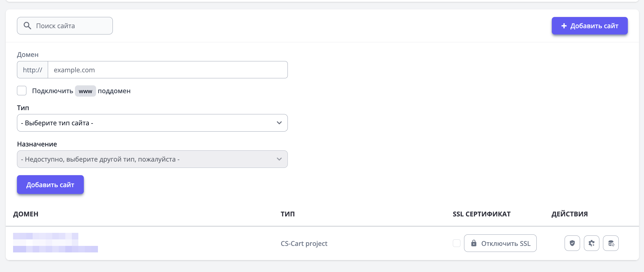The width and height of the screenshot is (644, 272).
Task: Click plus icon on top Добавить сайт
Action: point(564,26)
